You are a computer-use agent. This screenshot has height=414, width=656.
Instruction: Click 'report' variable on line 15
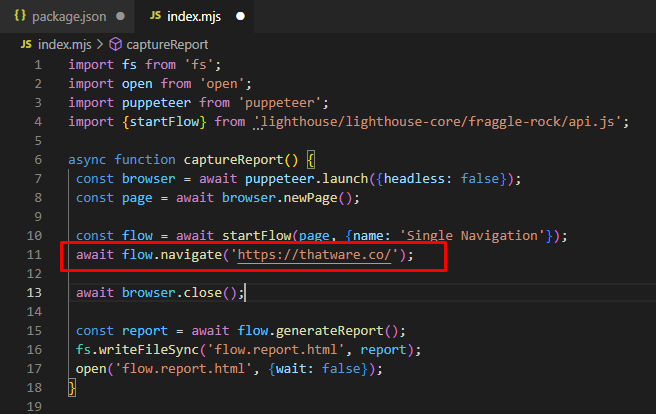144,331
